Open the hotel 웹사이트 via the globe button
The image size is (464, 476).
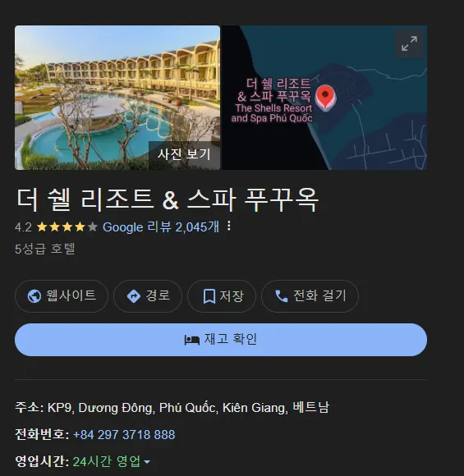click(x=62, y=296)
